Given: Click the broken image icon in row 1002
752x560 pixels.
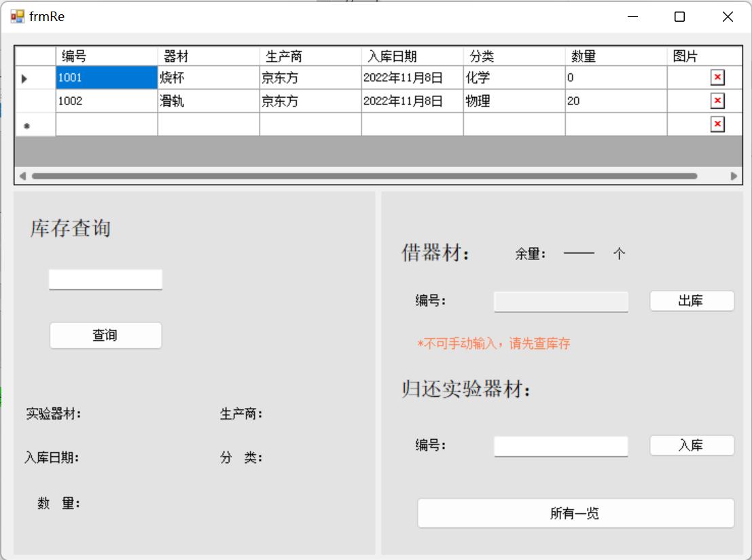Looking at the screenshot, I should pyautogui.click(x=717, y=101).
